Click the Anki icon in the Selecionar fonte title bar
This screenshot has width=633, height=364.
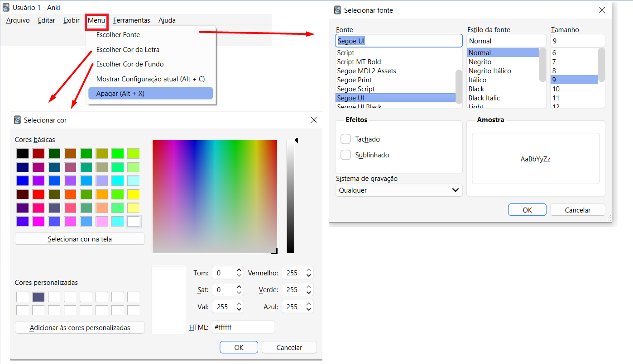point(337,10)
